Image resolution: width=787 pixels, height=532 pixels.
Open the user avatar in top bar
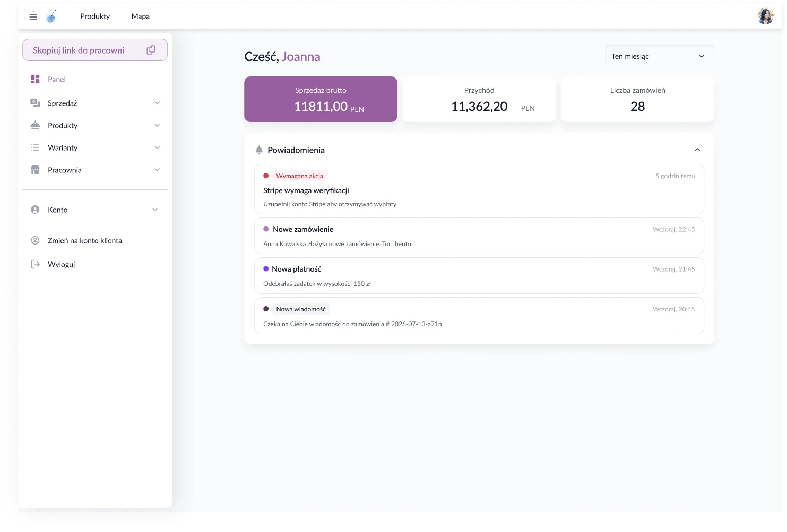point(765,16)
